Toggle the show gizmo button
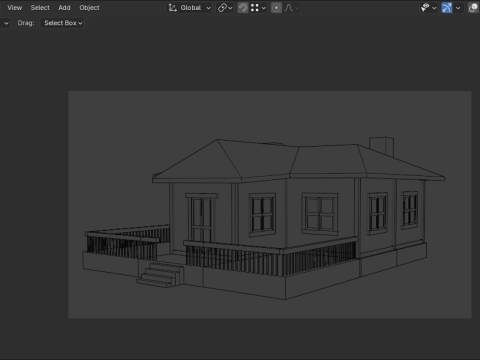The image size is (480, 360). [447, 8]
